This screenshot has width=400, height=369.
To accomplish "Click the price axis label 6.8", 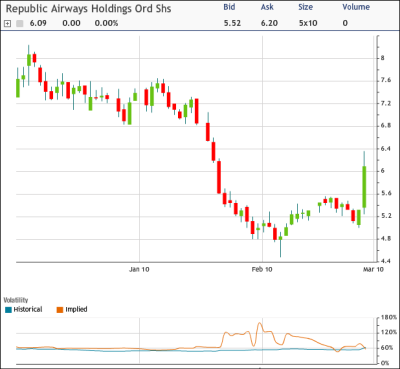I will coord(386,126).
